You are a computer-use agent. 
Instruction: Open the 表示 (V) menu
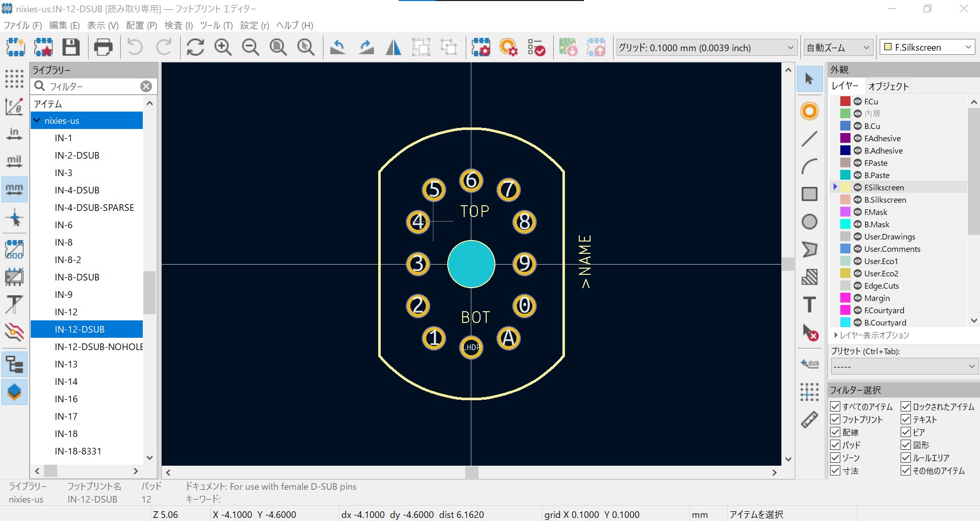click(x=103, y=25)
